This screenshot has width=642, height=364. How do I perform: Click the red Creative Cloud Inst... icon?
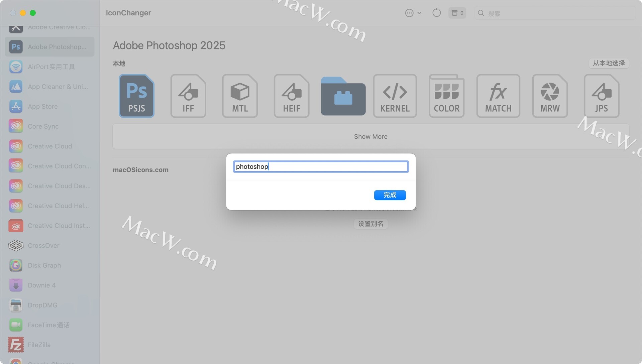[x=16, y=226]
